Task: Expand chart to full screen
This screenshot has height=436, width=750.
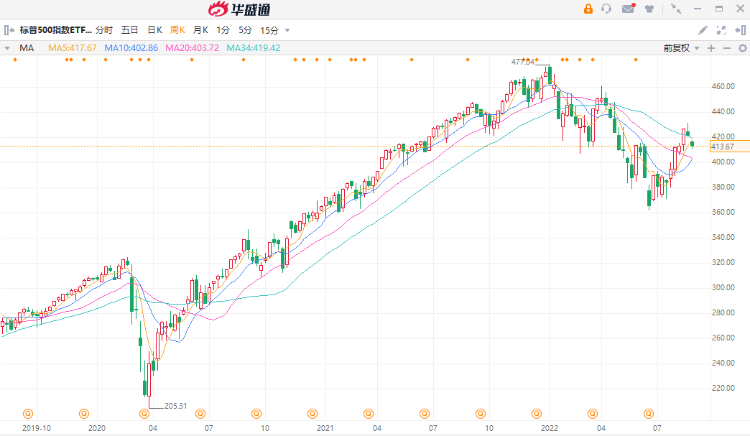Action: (721, 30)
